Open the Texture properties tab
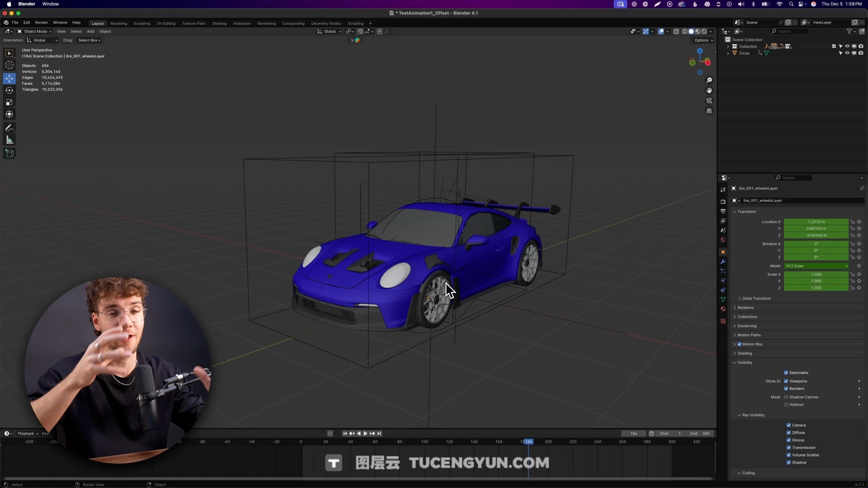Image resolution: width=868 pixels, height=488 pixels. (723, 321)
